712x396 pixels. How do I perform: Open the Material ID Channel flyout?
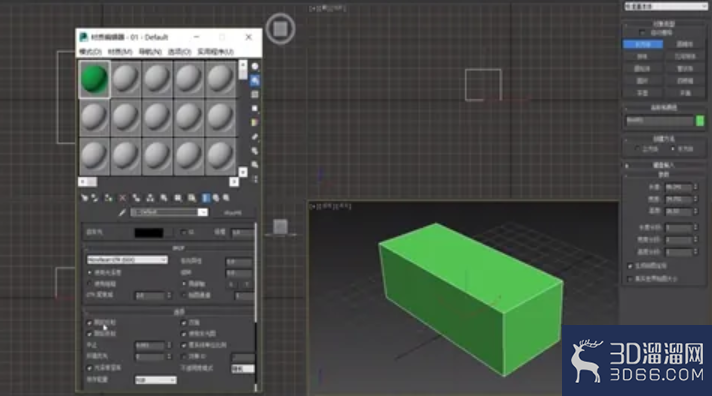[178, 198]
